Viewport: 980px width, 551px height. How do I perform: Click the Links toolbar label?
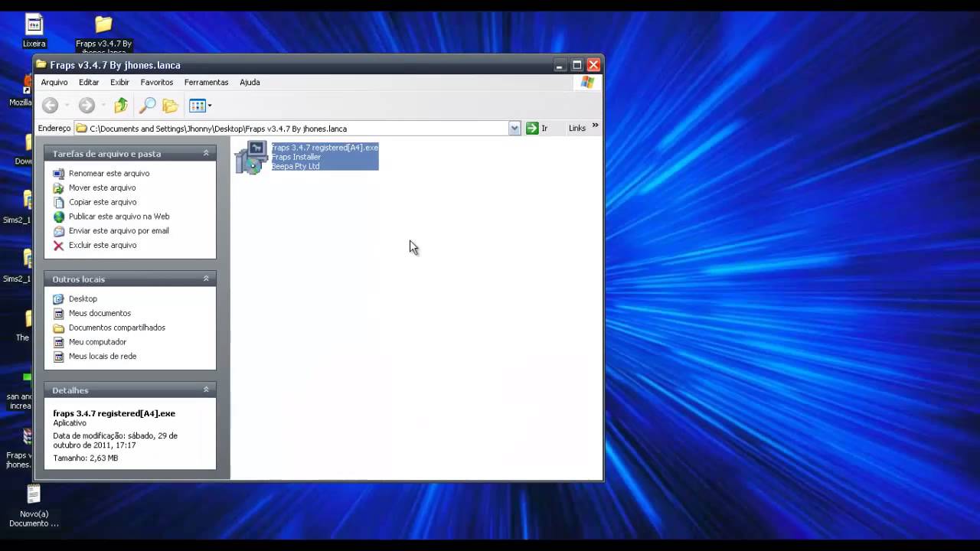pos(577,129)
